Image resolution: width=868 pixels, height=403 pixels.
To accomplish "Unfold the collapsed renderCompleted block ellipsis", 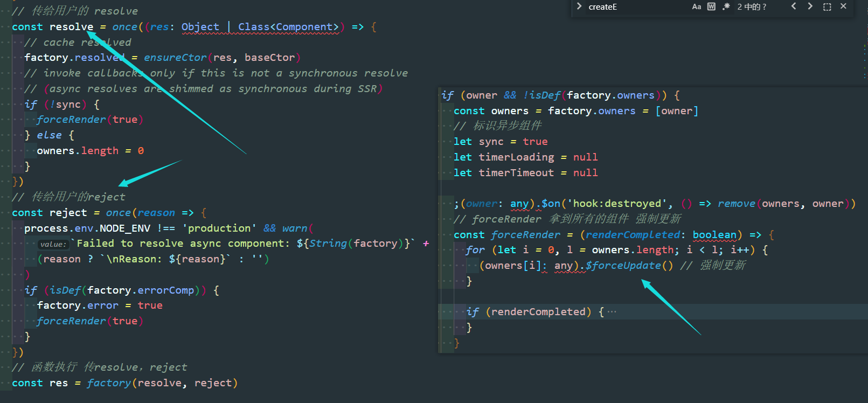I will tap(612, 311).
